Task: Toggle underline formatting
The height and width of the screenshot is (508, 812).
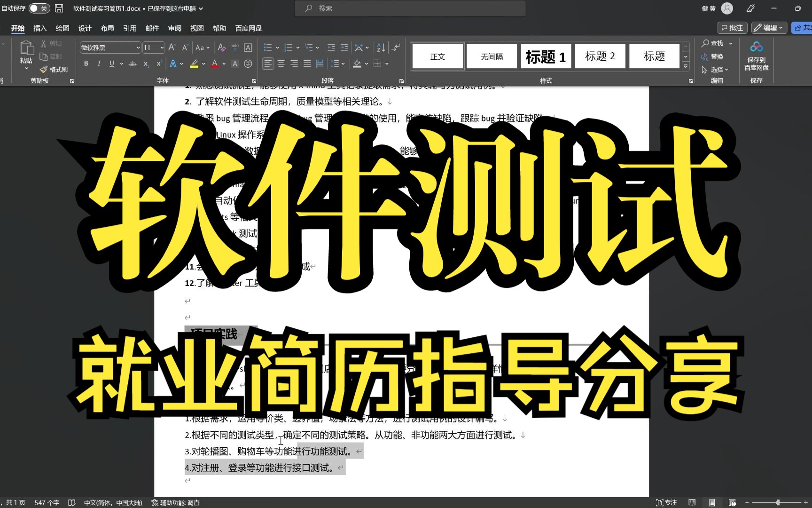Action: coord(112,63)
